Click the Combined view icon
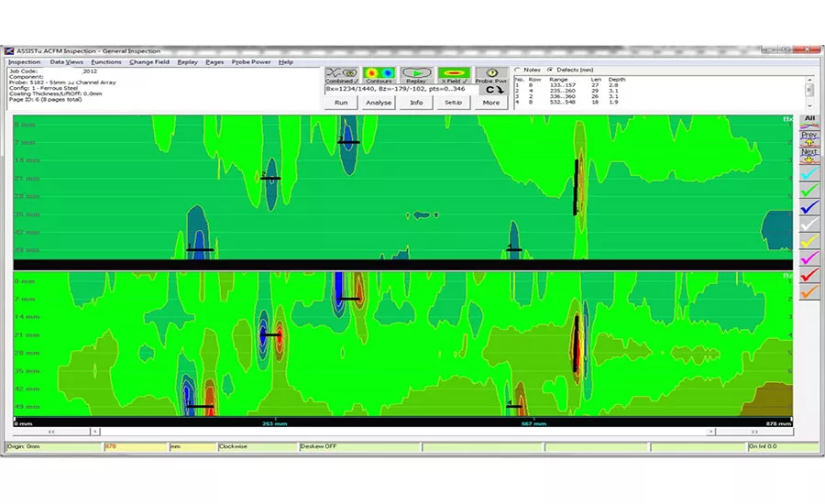This screenshot has height=504, width=825. pyautogui.click(x=342, y=75)
